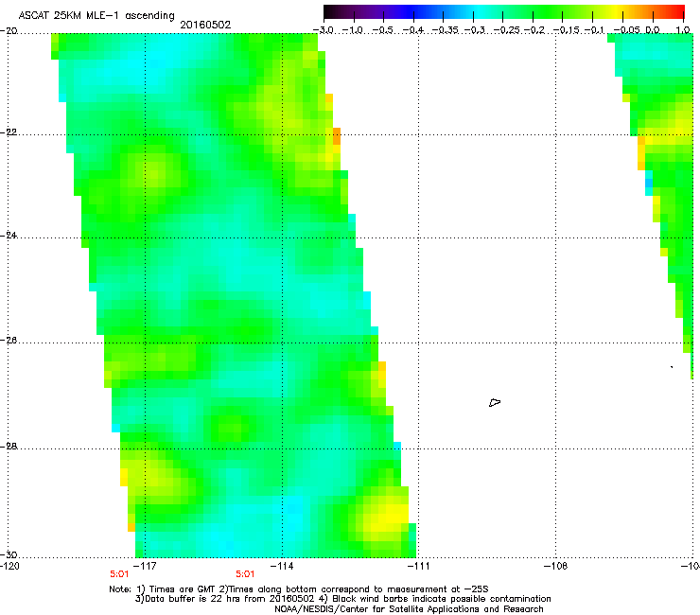Click the 1.0 color scale label
The width and height of the screenshot is (700, 615).
click(683, 30)
